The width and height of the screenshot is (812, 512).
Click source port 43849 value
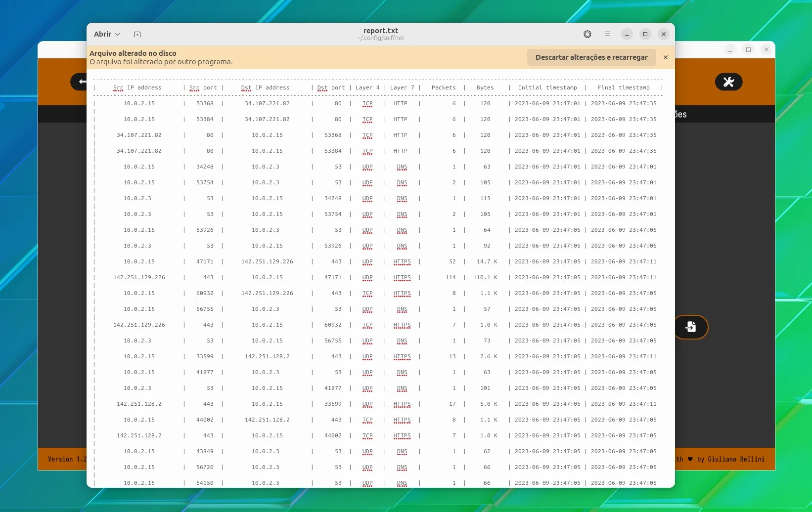point(205,451)
